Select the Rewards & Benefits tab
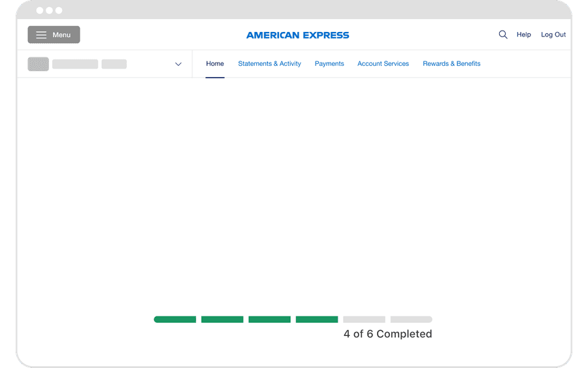The width and height of the screenshot is (588, 368). point(451,64)
